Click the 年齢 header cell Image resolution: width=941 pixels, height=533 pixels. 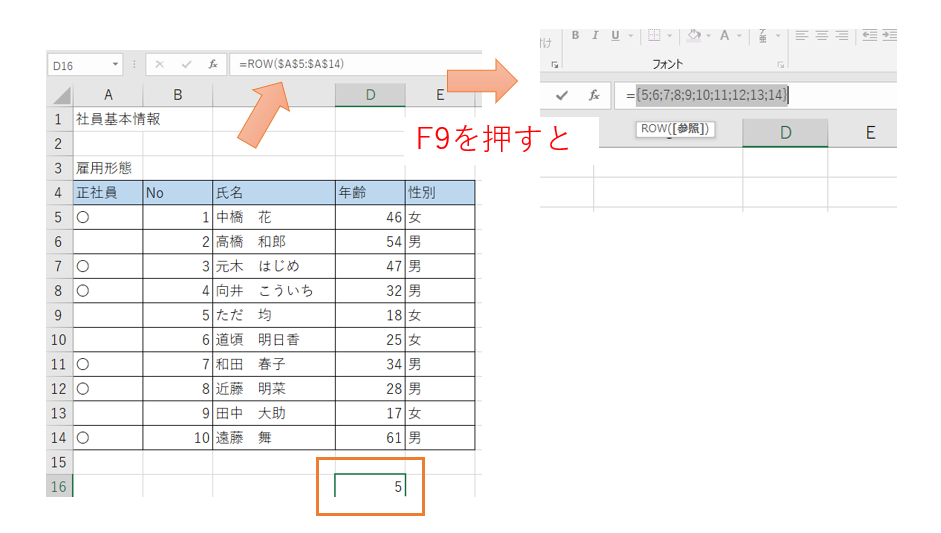click(370, 193)
